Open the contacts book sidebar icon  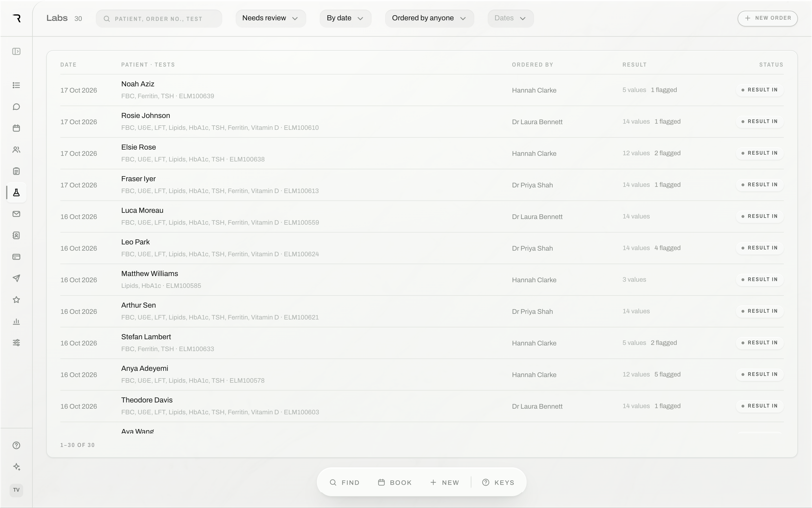[16, 236]
